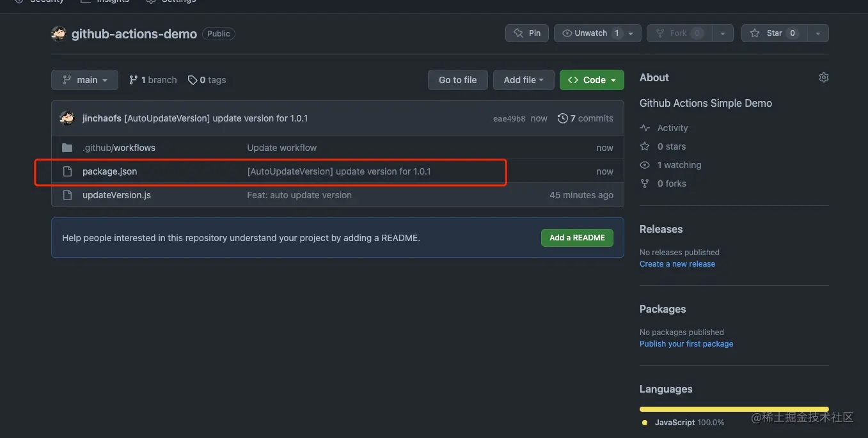Open the github-actions-demo repository title

point(134,34)
